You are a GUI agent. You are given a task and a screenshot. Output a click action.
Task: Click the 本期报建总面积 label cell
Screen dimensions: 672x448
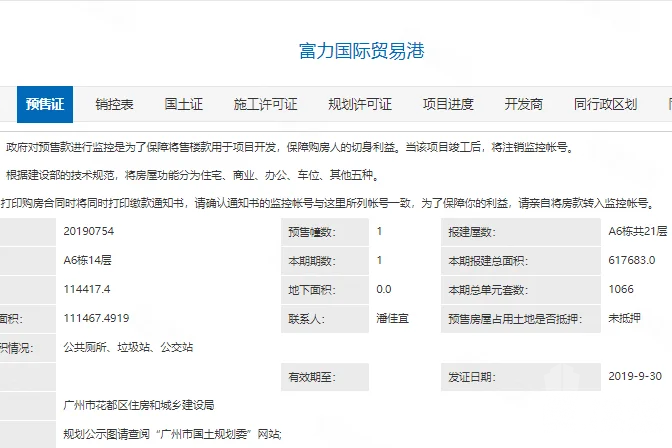pyautogui.click(x=521, y=261)
